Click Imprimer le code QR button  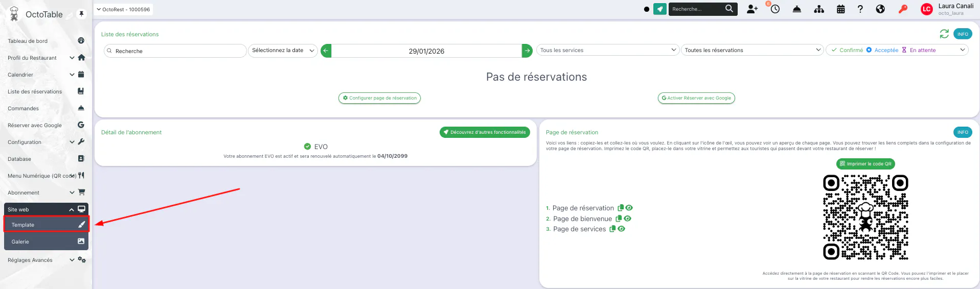click(x=865, y=164)
